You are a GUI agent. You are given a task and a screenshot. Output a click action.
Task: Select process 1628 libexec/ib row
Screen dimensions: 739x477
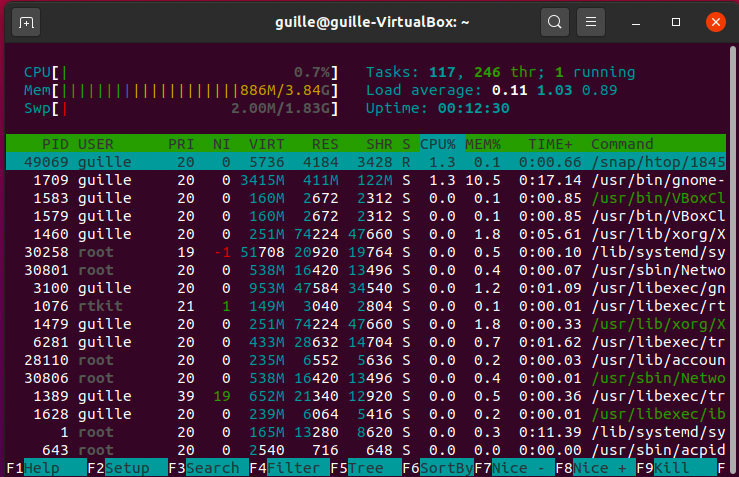tap(366, 414)
